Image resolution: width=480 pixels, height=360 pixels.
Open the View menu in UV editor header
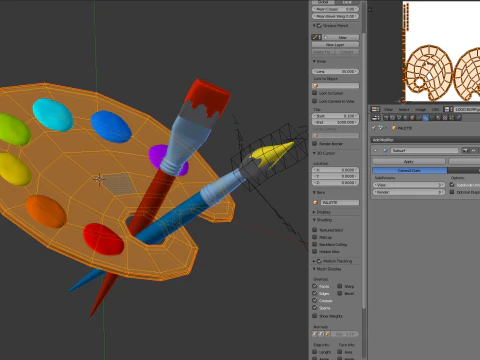(388, 109)
